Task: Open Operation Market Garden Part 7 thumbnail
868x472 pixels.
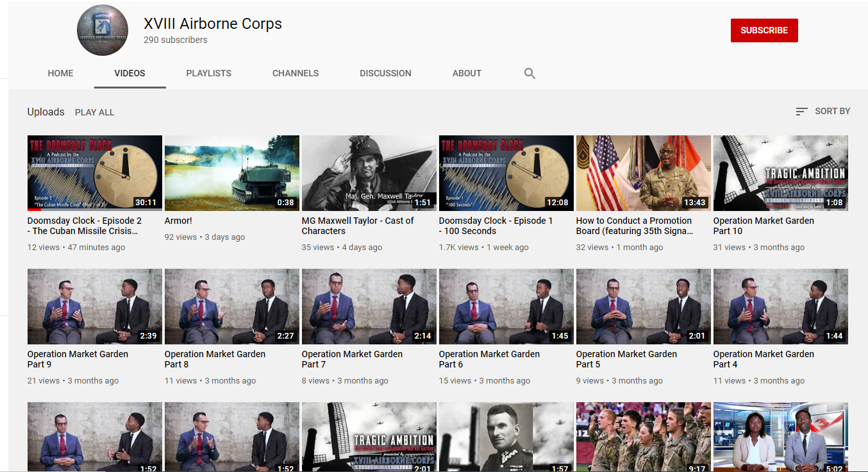Action: tap(369, 307)
